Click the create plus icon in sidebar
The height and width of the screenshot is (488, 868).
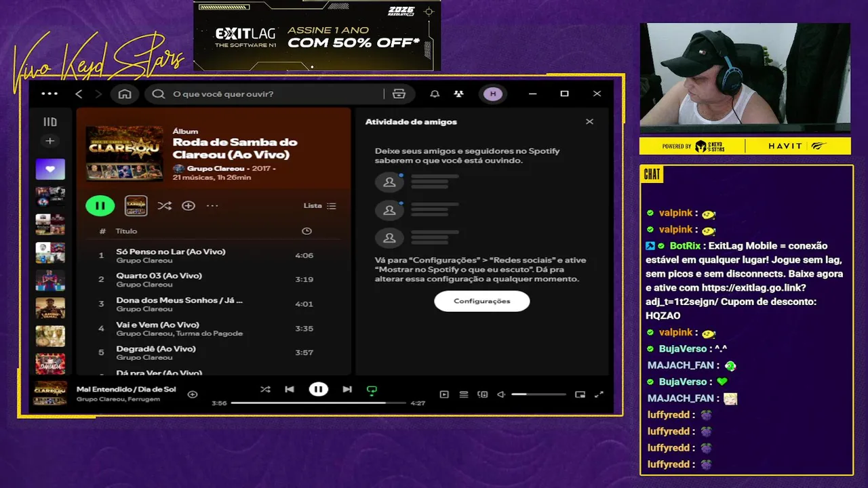50,141
